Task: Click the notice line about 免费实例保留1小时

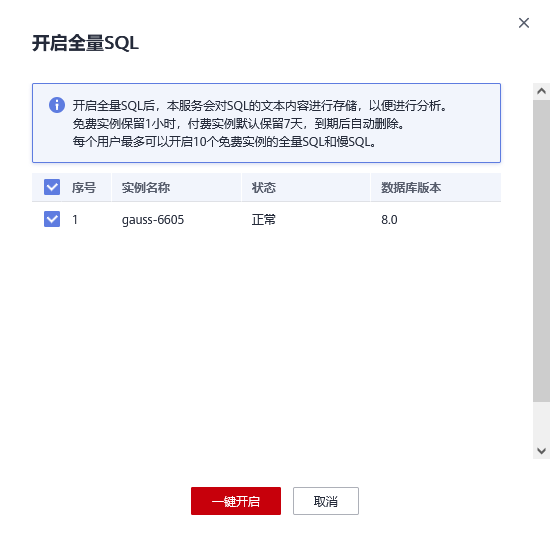Action: (239, 123)
